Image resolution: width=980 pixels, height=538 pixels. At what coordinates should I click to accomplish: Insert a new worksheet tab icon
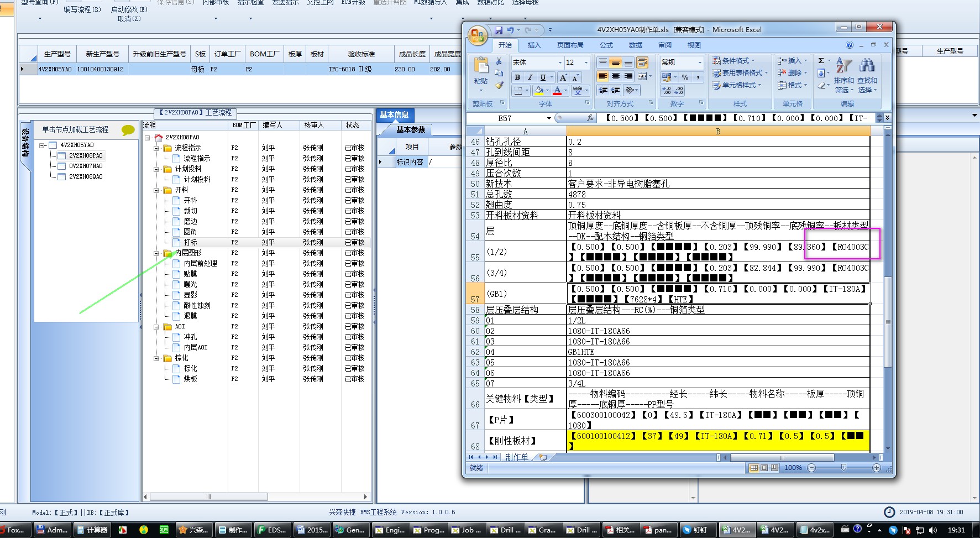click(x=542, y=457)
